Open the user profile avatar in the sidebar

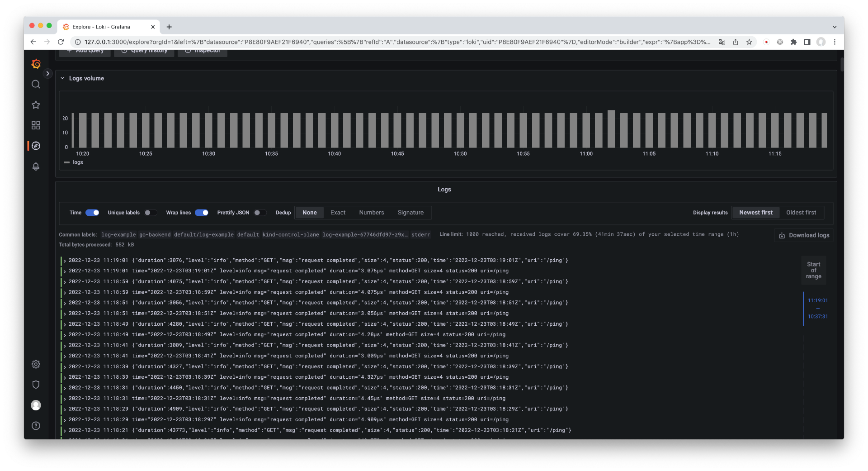pyautogui.click(x=36, y=405)
